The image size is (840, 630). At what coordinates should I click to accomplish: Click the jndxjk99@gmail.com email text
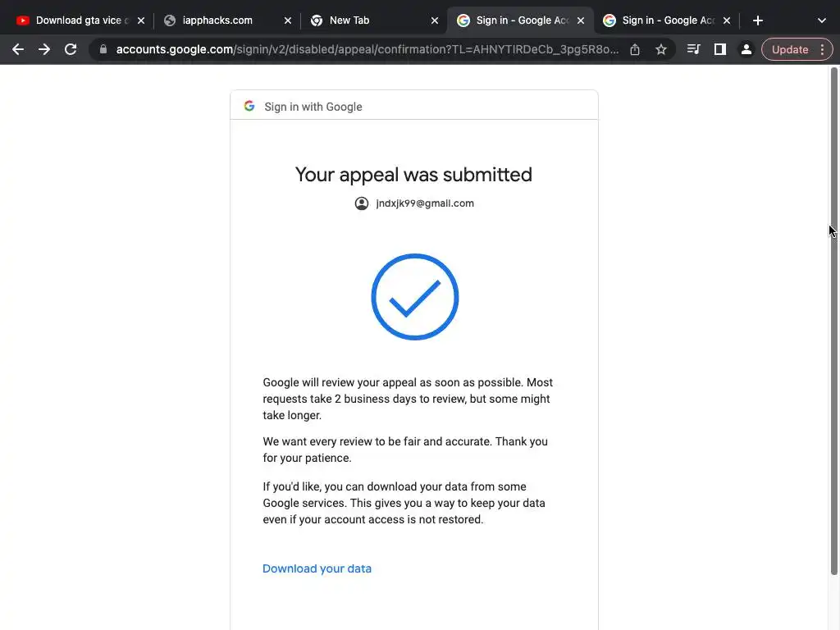coord(425,203)
